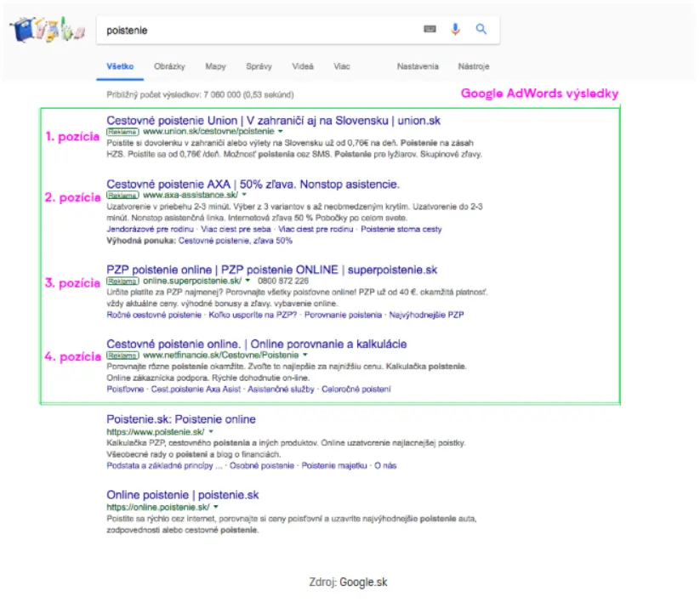Click the Reklama badge on superpoistenie ad

tap(122, 281)
